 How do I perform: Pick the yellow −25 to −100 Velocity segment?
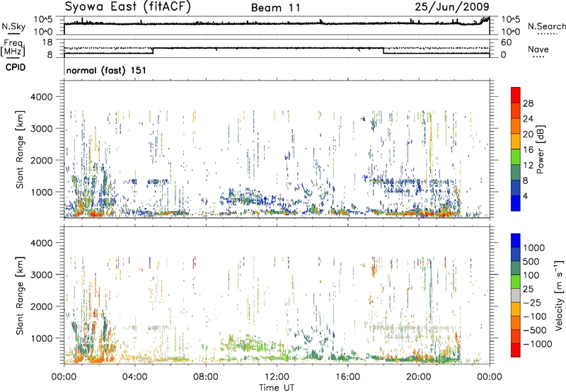tap(516, 309)
